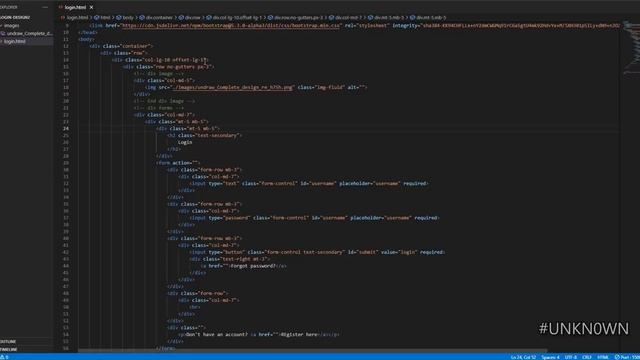This screenshot has height=360, width=640.
Task: Click line number 24 in the gutter
Action: (66, 129)
